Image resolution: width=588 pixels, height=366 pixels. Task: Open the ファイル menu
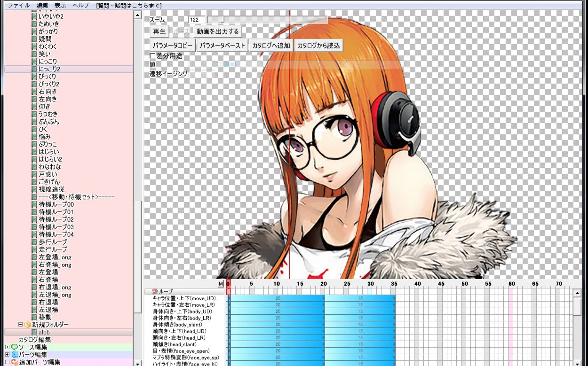pyautogui.click(x=19, y=5)
